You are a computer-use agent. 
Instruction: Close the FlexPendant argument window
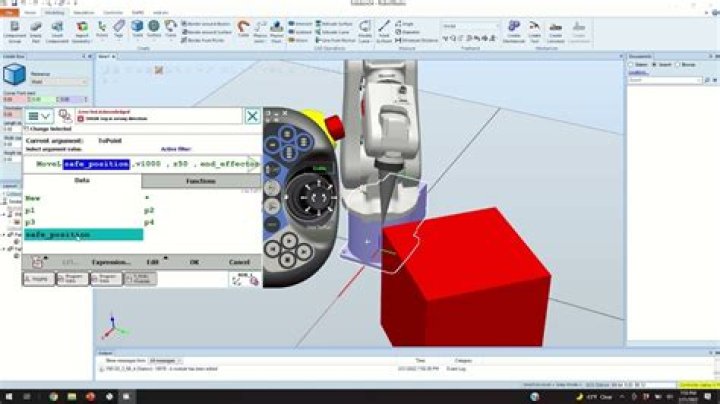pos(252,117)
